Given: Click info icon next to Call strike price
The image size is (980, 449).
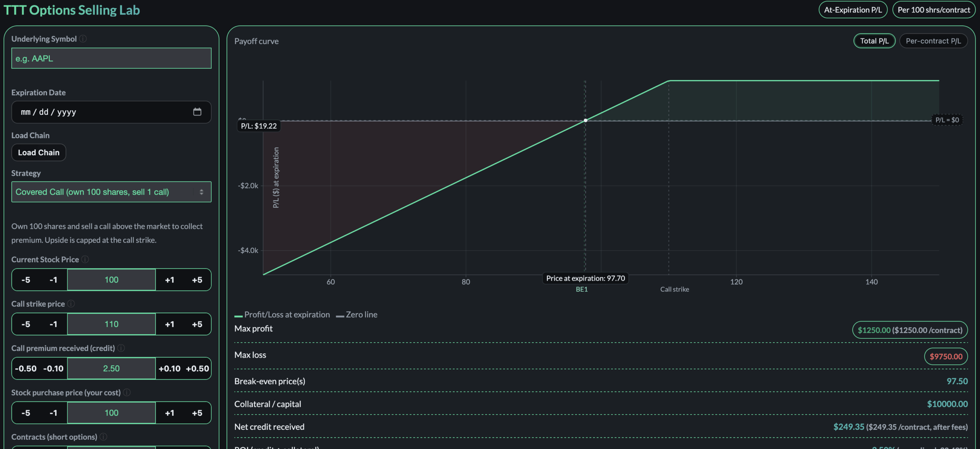Looking at the screenshot, I should tap(71, 304).
